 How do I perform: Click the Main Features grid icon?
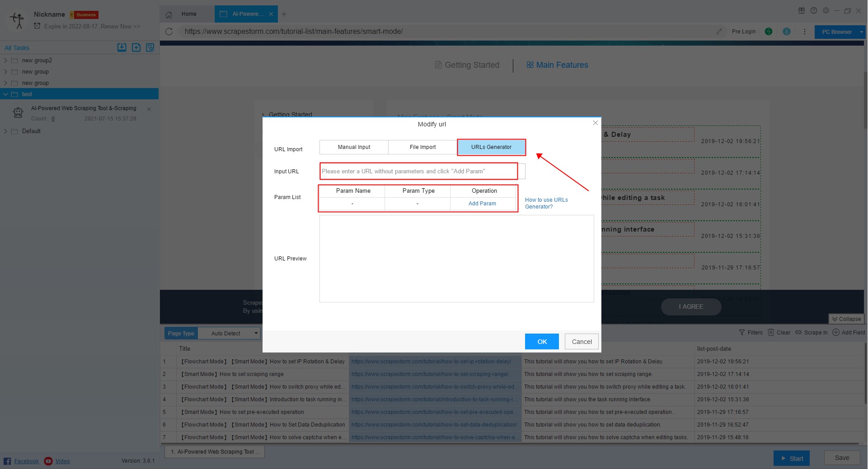530,65
